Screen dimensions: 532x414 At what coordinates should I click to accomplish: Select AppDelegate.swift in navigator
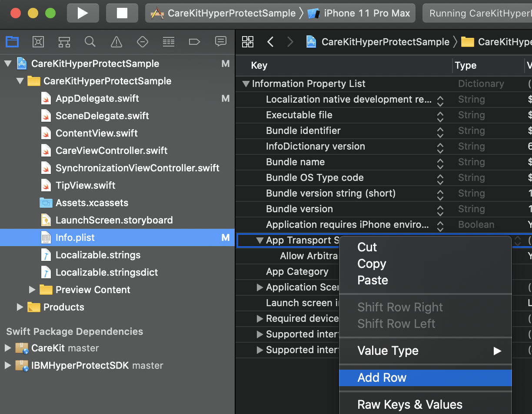click(x=97, y=98)
